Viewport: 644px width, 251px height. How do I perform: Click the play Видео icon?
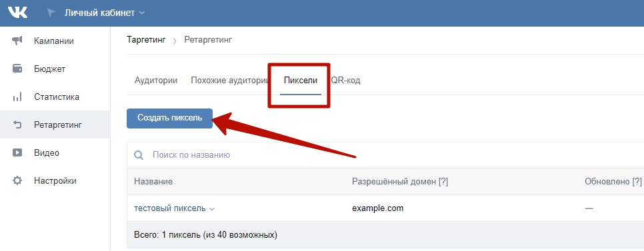tap(17, 152)
